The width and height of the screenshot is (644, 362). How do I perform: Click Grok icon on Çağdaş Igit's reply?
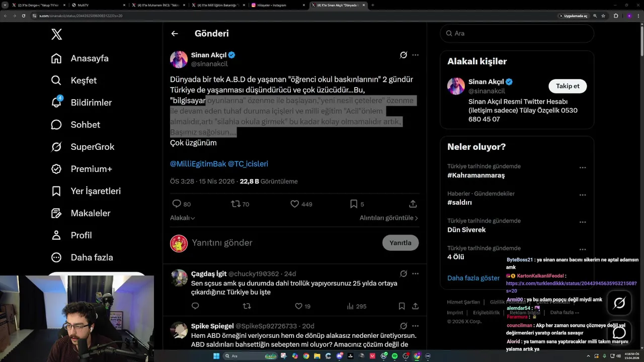(x=404, y=274)
